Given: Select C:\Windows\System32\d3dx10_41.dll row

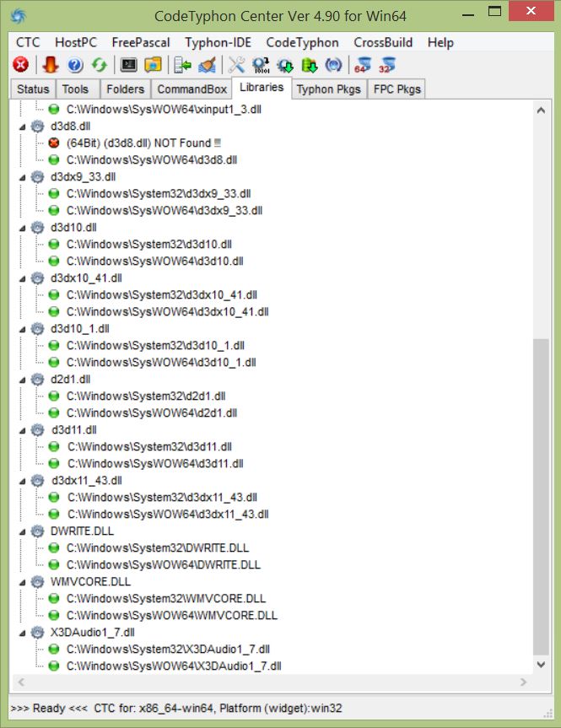Looking at the screenshot, I should tap(162, 294).
